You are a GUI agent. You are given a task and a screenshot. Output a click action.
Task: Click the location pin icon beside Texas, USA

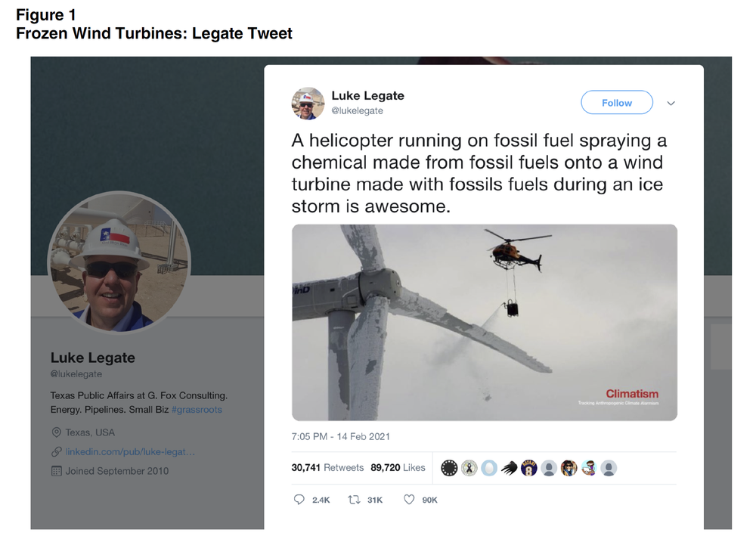56,432
